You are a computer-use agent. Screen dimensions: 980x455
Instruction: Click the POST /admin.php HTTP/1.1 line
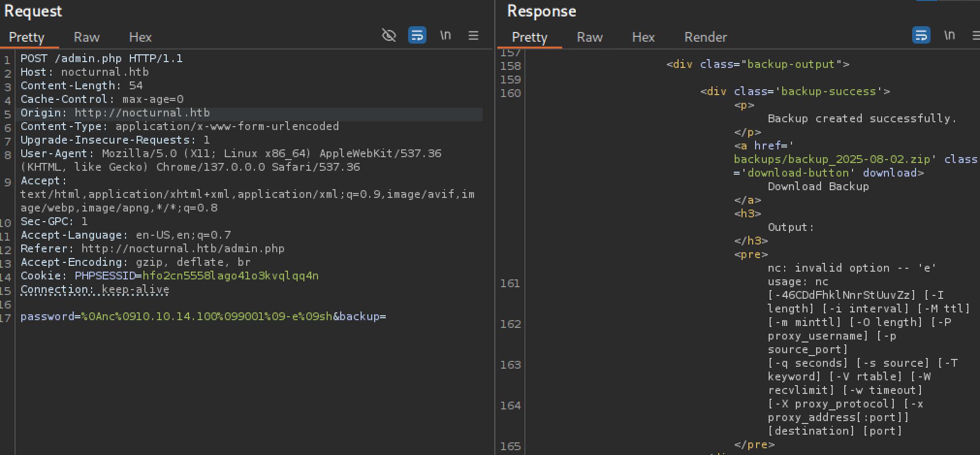click(x=102, y=59)
